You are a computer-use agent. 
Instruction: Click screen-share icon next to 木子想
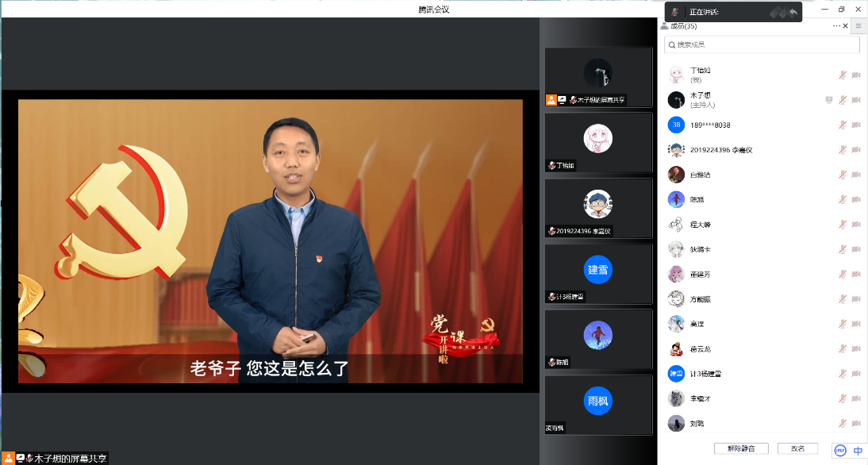829,100
